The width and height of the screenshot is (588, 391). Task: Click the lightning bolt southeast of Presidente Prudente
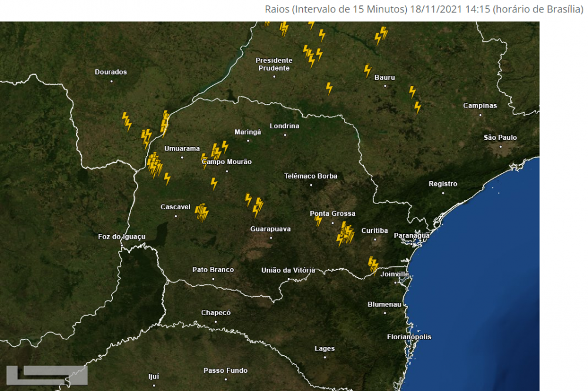[329, 88]
